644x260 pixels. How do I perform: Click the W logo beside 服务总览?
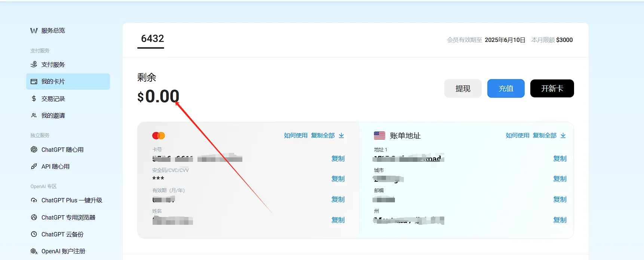point(34,31)
